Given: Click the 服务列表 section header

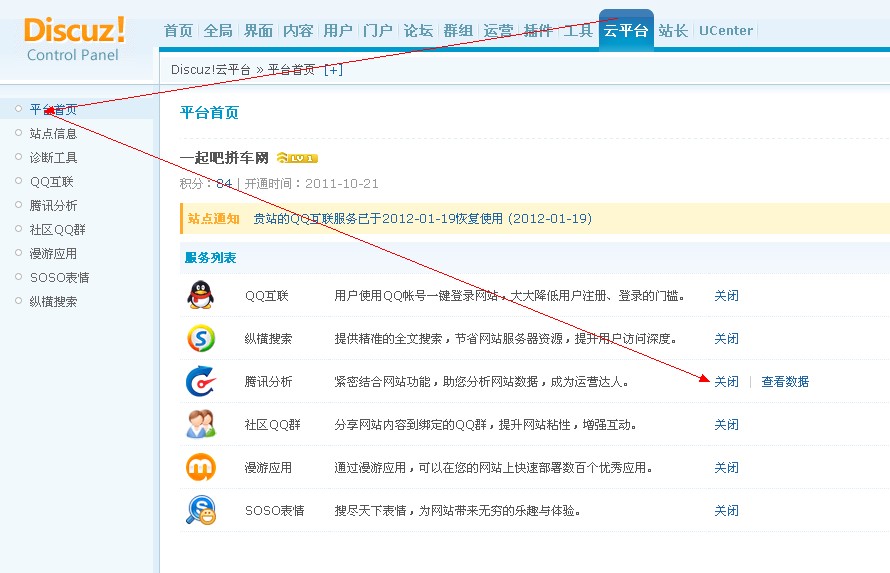Looking at the screenshot, I should coord(210,258).
